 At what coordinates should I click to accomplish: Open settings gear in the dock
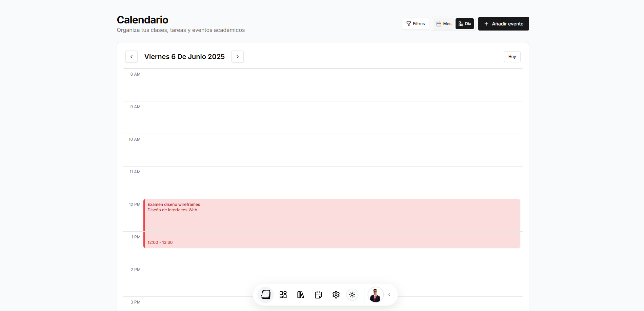pyautogui.click(x=336, y=295)
